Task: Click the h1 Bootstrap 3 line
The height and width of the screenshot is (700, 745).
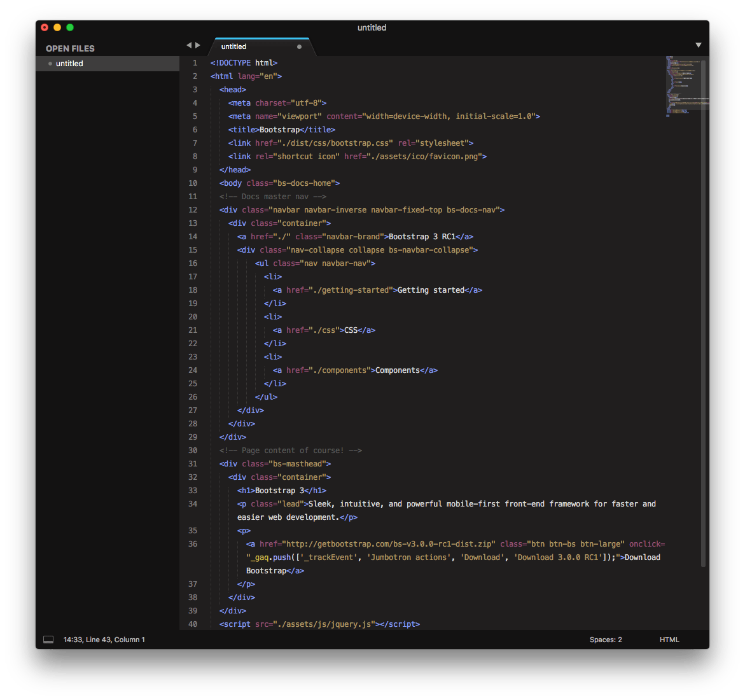Action: click(x=282, y=491)
